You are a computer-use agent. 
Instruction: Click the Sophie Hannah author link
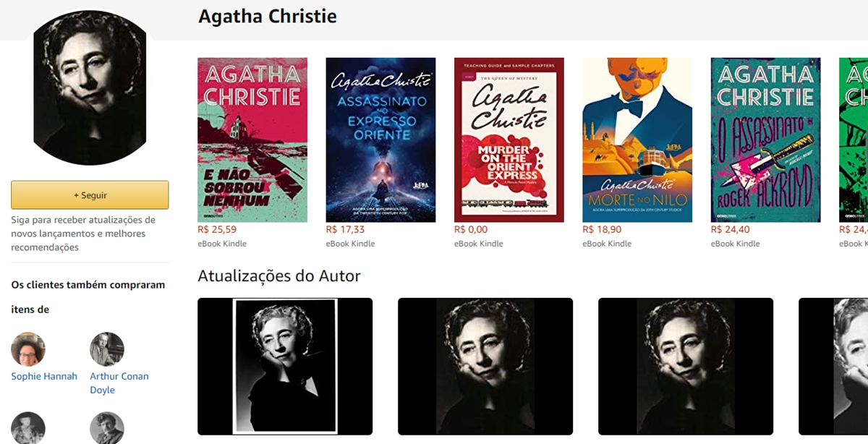[x=44, y=376]
